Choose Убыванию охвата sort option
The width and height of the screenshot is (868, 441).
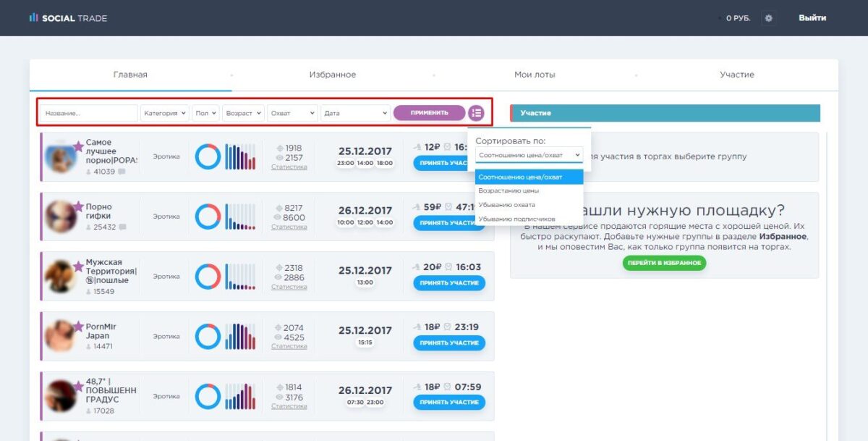coord(529,204)
